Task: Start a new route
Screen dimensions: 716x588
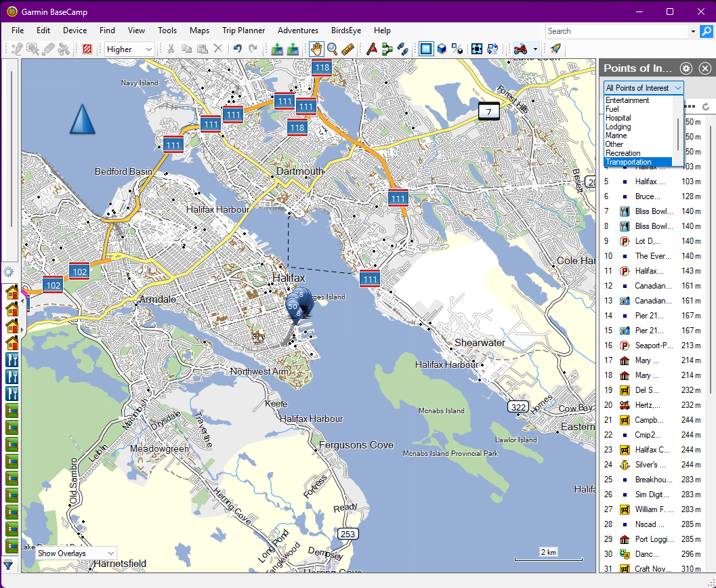Action: [387, 49]
